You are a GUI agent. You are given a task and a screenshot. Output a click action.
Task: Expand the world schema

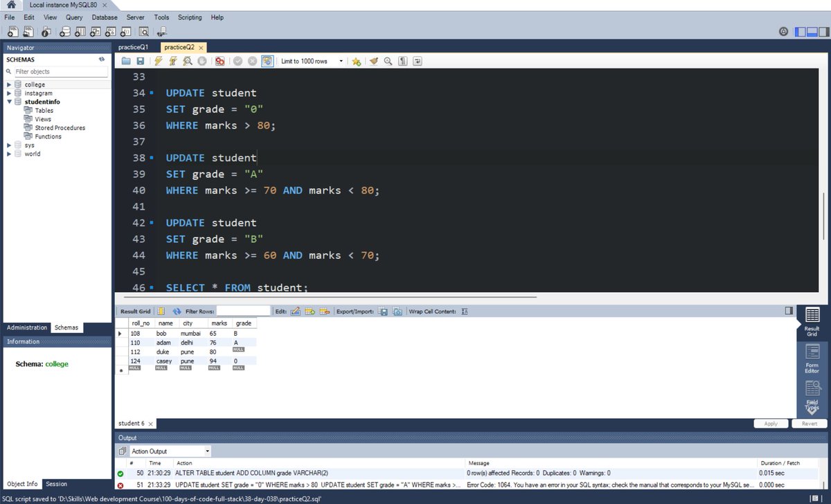(x=9, y=154)
